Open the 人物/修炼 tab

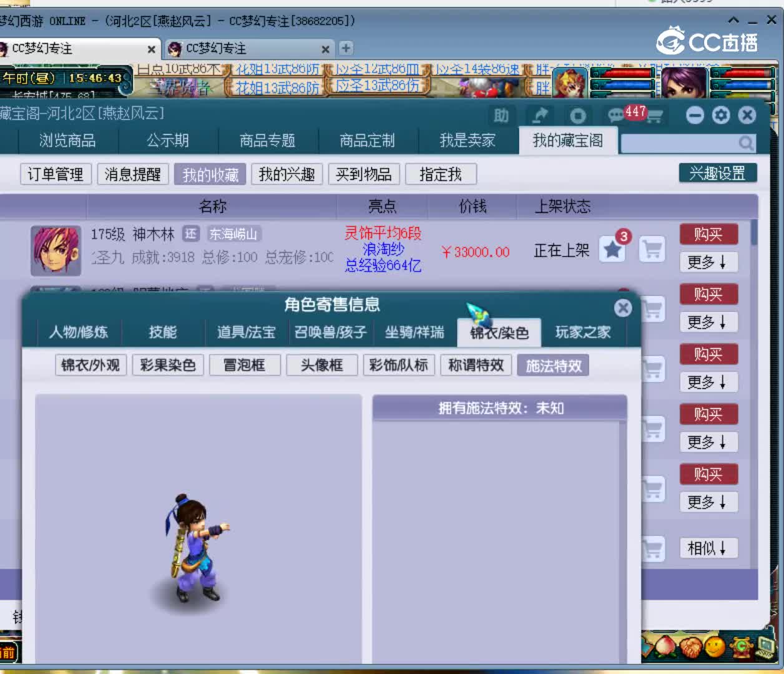point(79,332)
